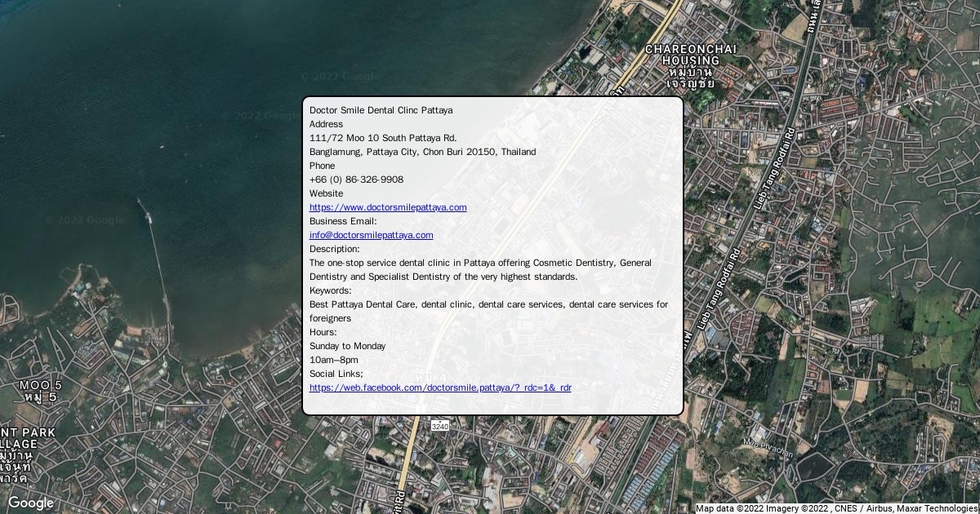Viewport: 980px width, 514px height.
Task: Click the Best Pattaya Dental Care keywords line
Action: pos(488,304)
